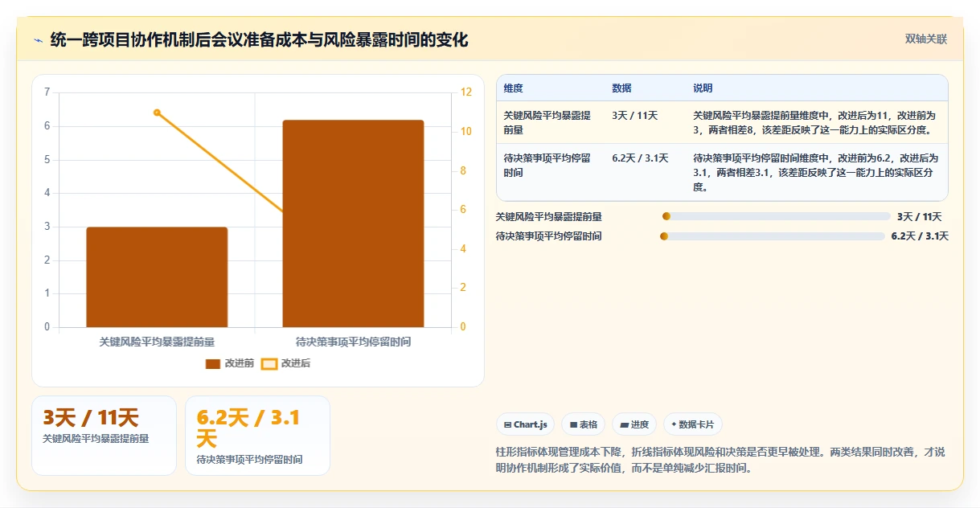Click the second row description mentioning 两者相差3.1

815,173
